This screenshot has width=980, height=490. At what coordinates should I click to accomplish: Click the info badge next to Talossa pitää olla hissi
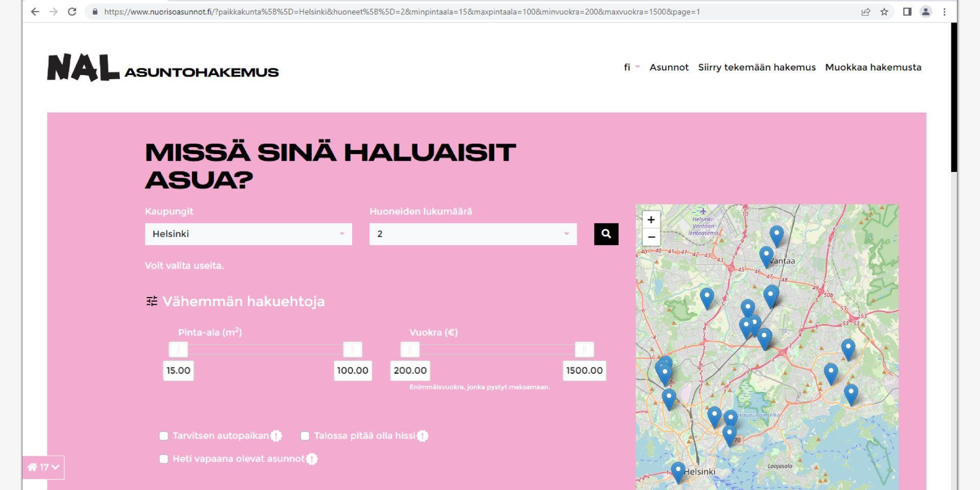[x=423, y=436]
